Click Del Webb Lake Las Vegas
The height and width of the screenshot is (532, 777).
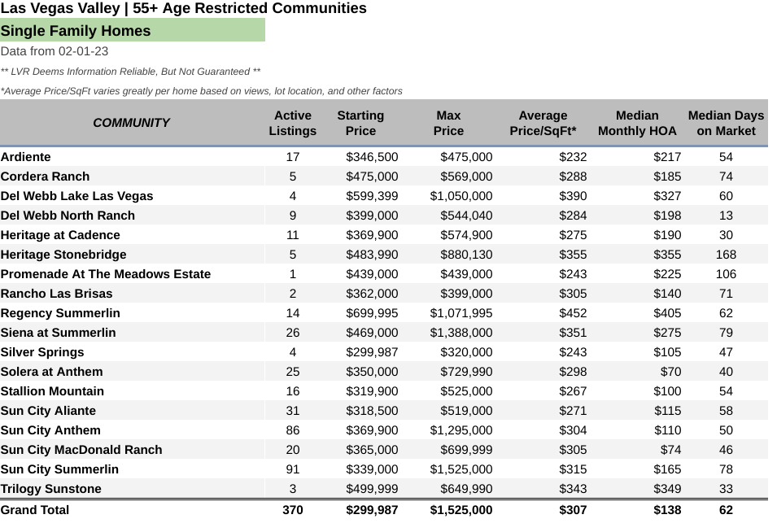pyautogui.click(x=76, y=196)
